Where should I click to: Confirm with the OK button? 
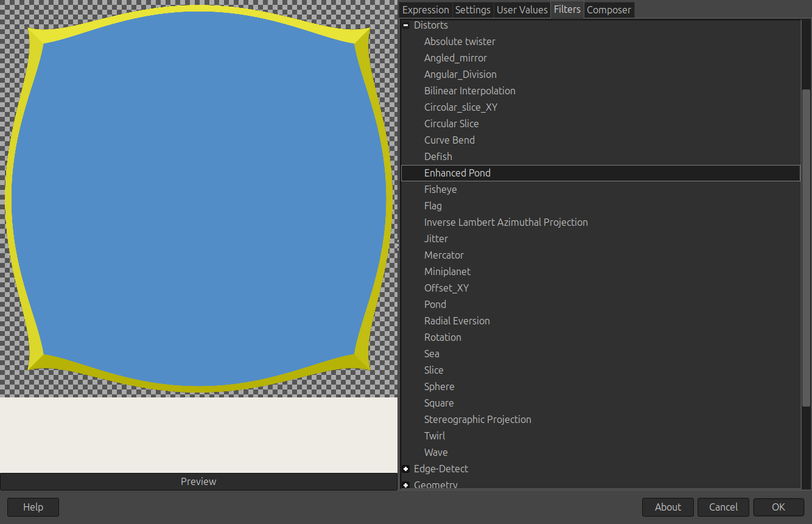[x=779, y=507]
